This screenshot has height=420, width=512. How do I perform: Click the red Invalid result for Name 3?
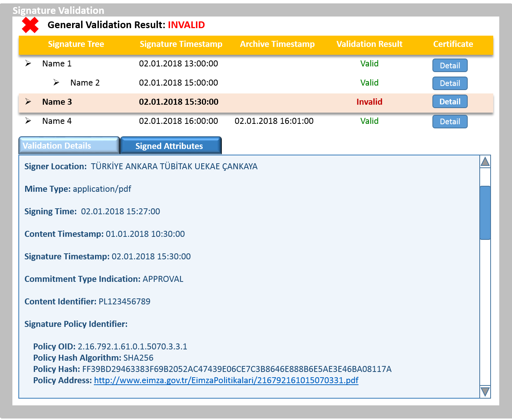tap(369, 102)
